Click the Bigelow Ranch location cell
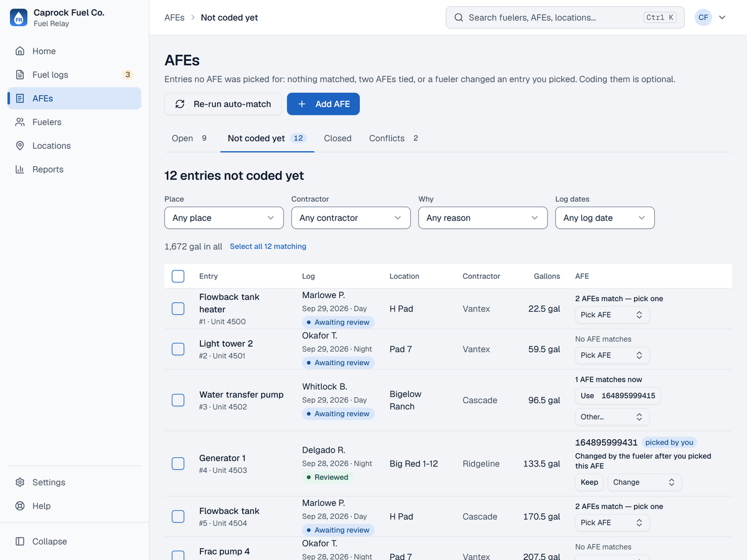747x560 pixels. (406, 400)
